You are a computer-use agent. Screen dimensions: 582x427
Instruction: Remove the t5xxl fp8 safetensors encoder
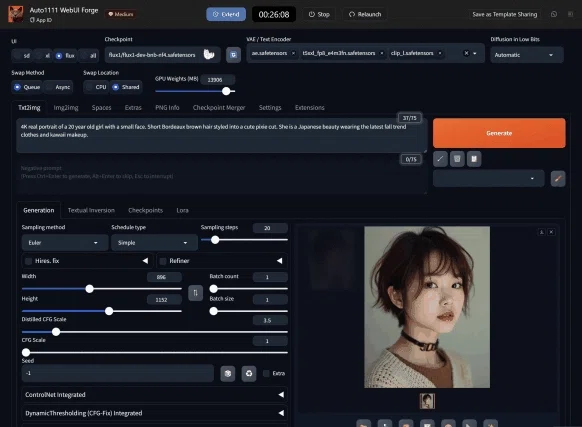pos(382,53)
